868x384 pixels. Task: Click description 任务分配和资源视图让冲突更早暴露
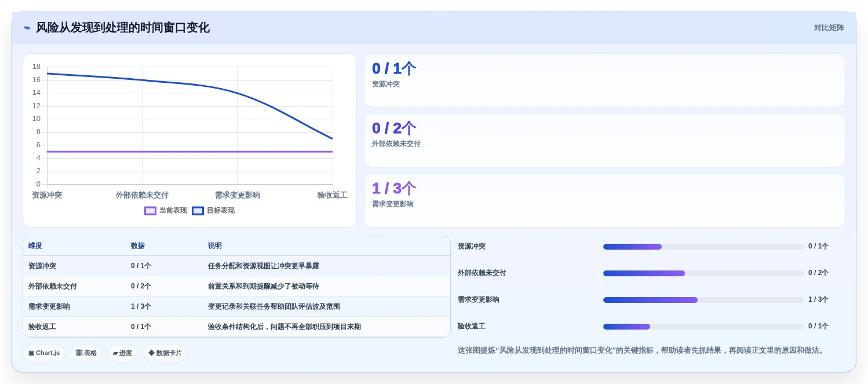click(x=264, y=266)
